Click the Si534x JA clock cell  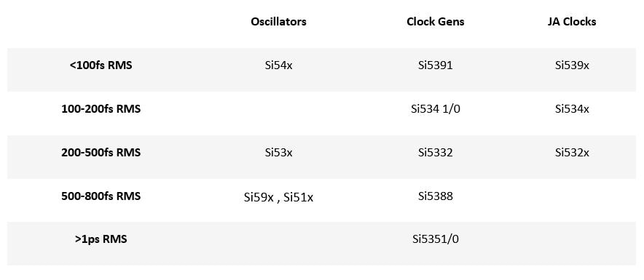[572, 109]
